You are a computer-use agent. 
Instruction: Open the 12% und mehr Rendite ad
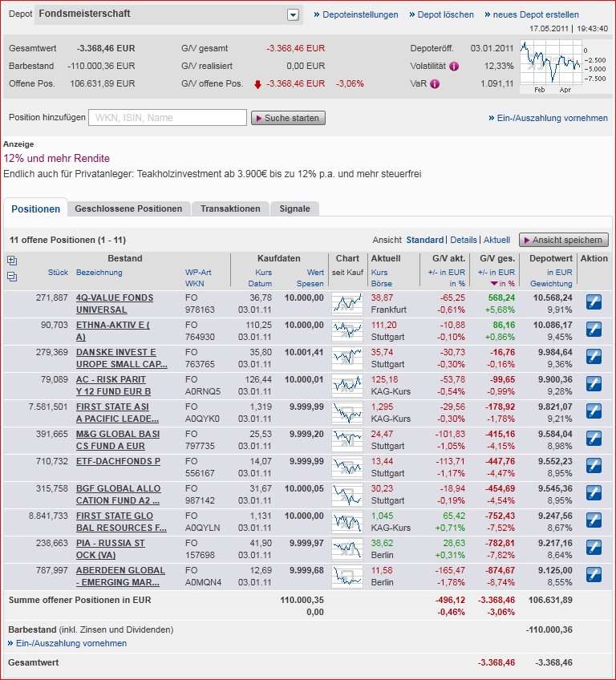tap(56, 158)
